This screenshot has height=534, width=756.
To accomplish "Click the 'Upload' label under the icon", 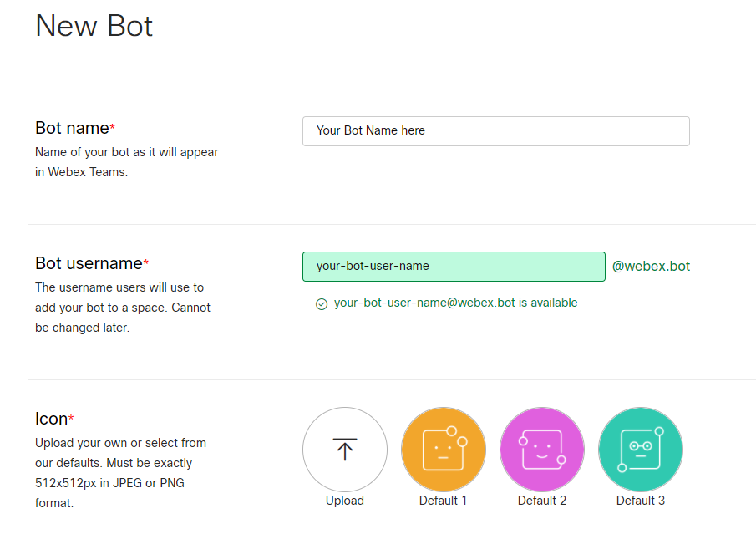I will point(345,501).
